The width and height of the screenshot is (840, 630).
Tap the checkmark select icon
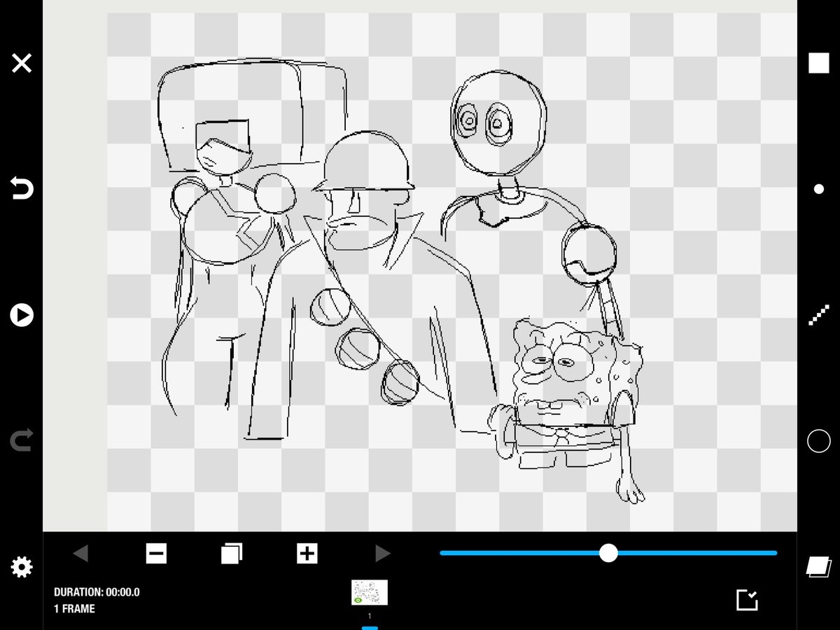coord(747,600)
